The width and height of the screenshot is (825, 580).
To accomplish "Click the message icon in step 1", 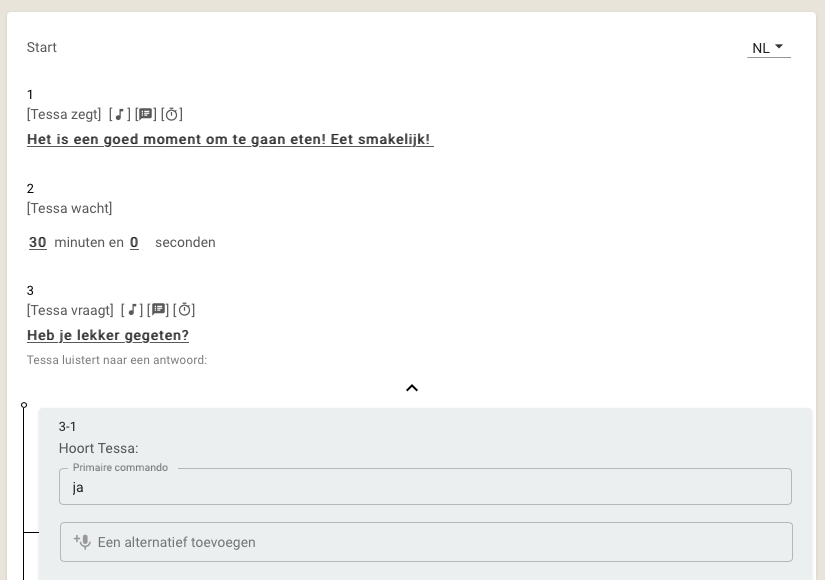I will pos(145,114).
